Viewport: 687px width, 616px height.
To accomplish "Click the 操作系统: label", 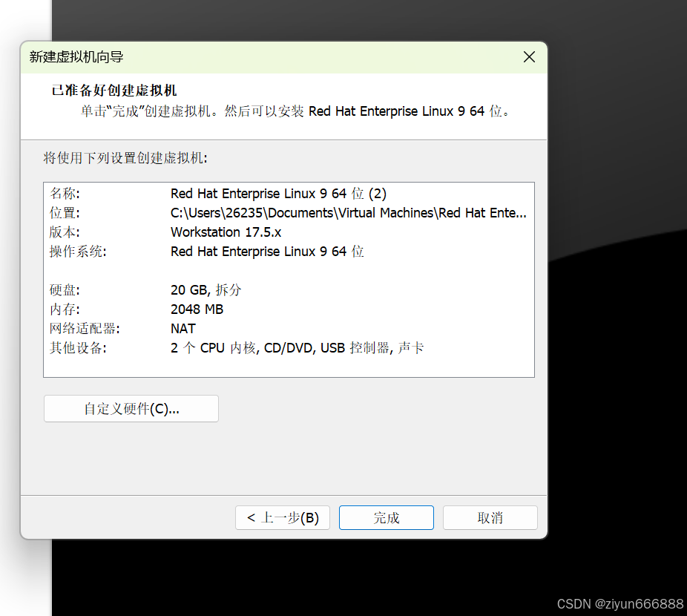I will (78, 251).
